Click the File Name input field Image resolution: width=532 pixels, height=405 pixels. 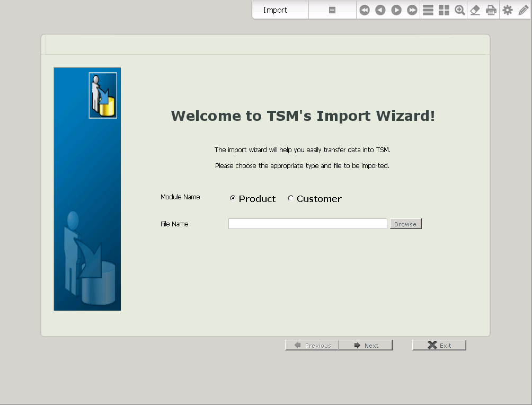tap(307, 224)
